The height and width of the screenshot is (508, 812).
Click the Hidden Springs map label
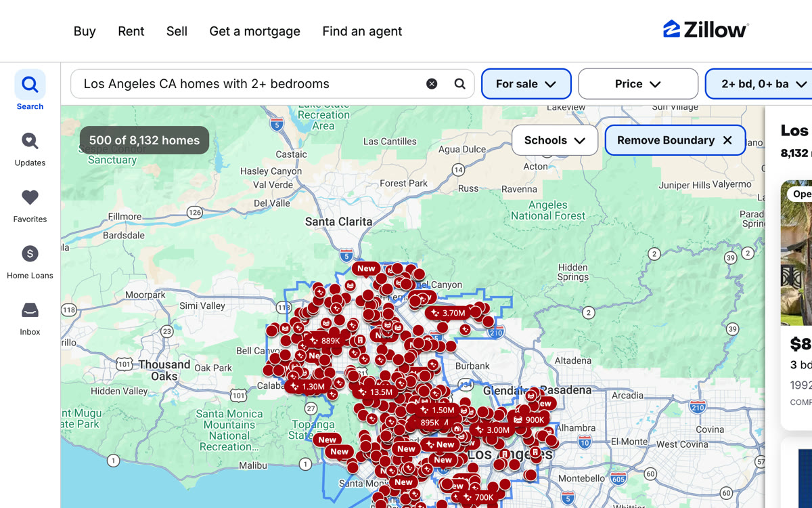[573, 272]
